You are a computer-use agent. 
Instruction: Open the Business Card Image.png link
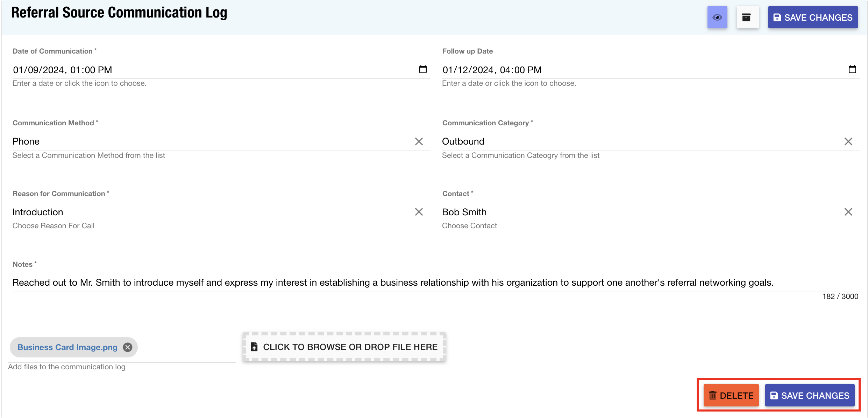67,347
